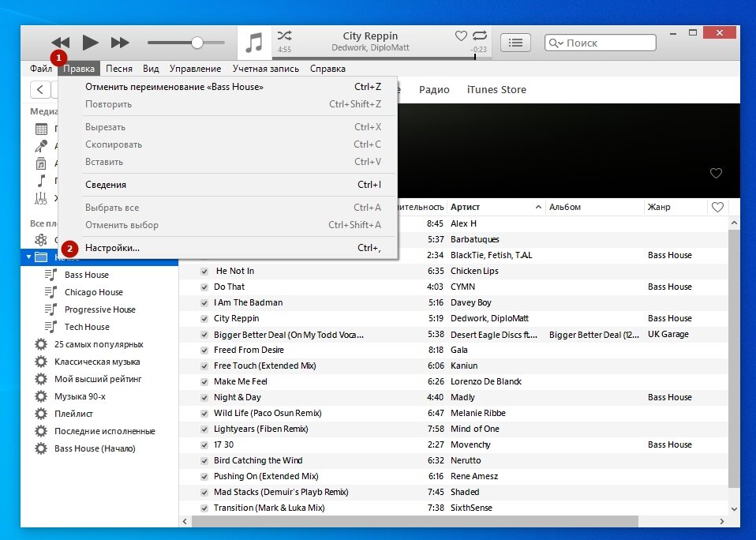Click the horizontal scrollbar right arrow
Image resolution: width=756 pixels, height=540 pixels.
[722, 521]
